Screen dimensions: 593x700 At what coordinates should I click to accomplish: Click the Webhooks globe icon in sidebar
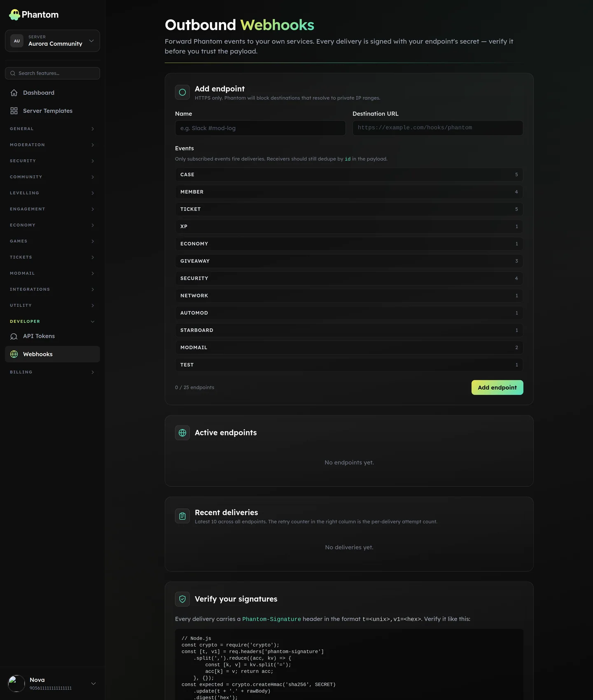(x=14, y=354)
